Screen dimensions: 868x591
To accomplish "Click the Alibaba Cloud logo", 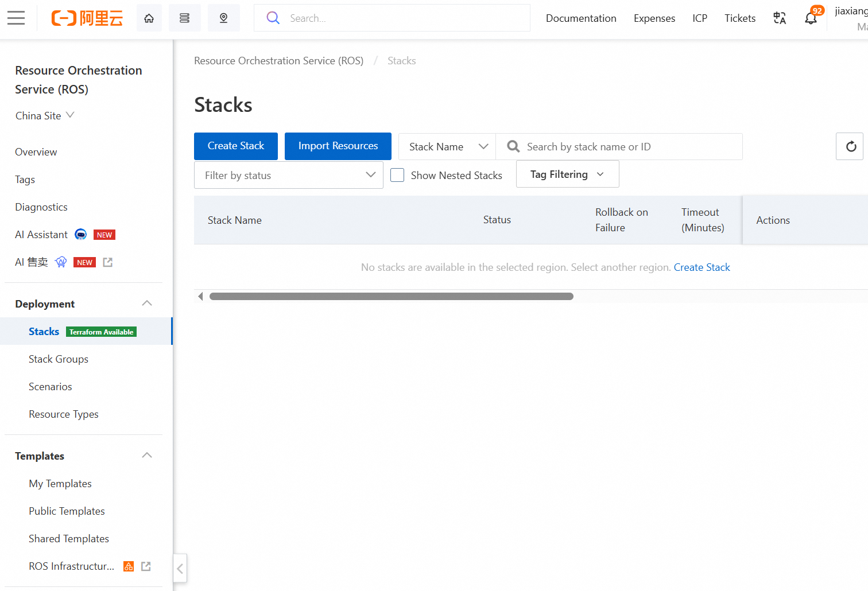I will pos(87,18).
